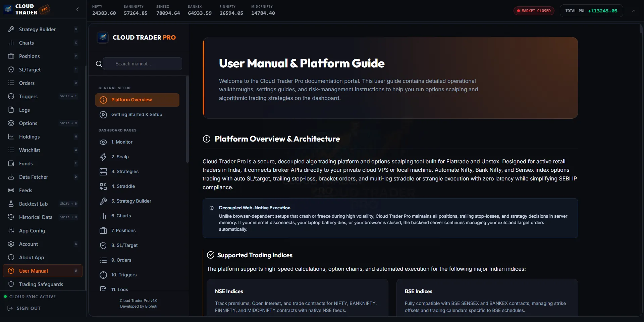Click the Data Fetcher download icon
The image size is (644, 322).
[x=11, y=177]
